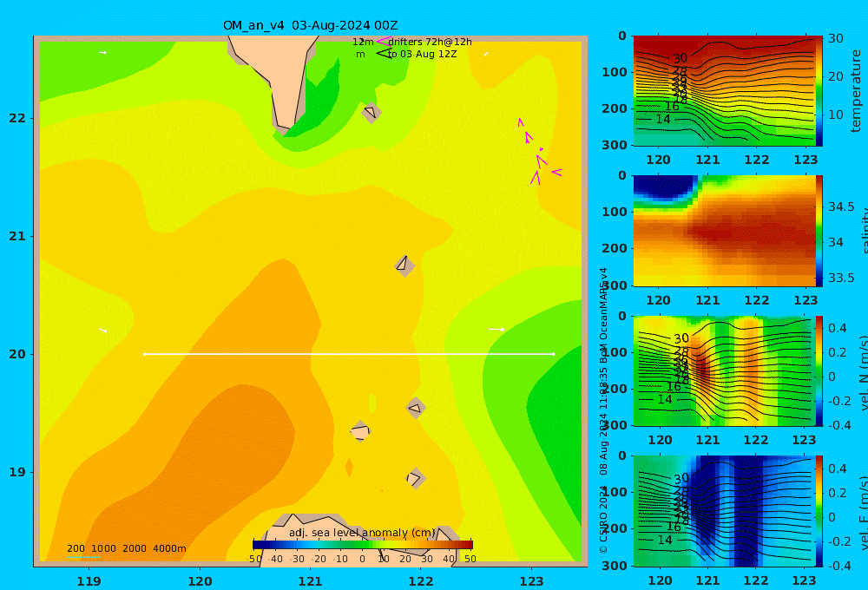This screenshot has width=868, height=590.
Task: Click the vel. E panel colorbar
Action: coord(819,511)
